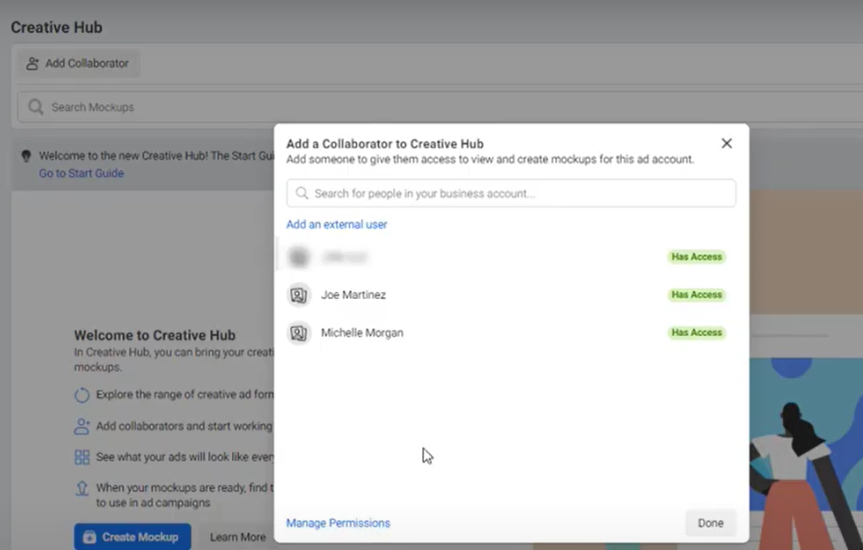
Task: Close the Add a Collaborator dialog
Action: coord(727,143)
